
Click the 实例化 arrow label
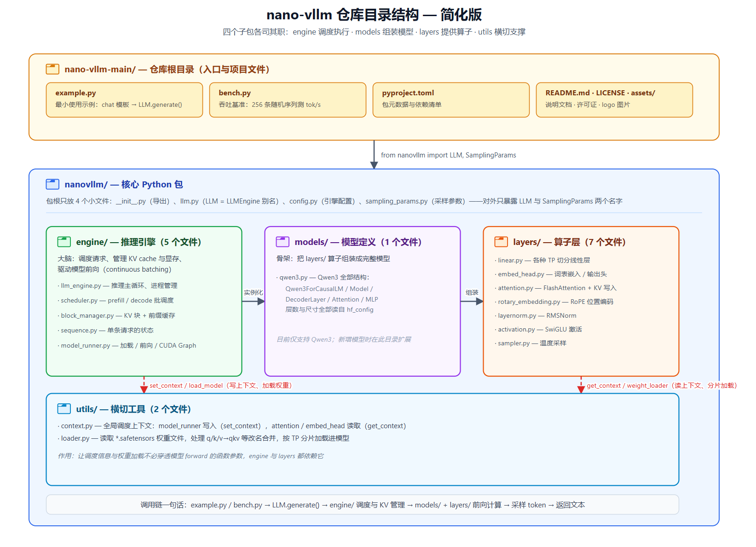coord(253,292)
